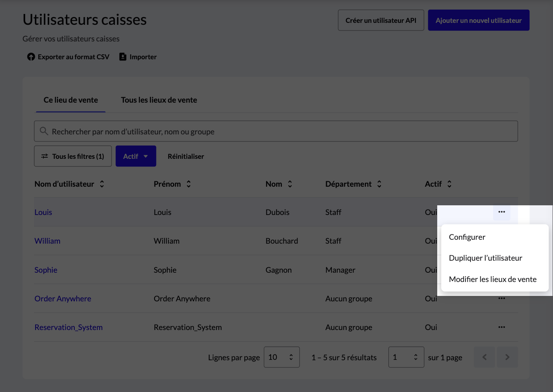The image size is (553, 392).
Task: Sort by Prénom column arrows
Action: (x=189, y=184)
